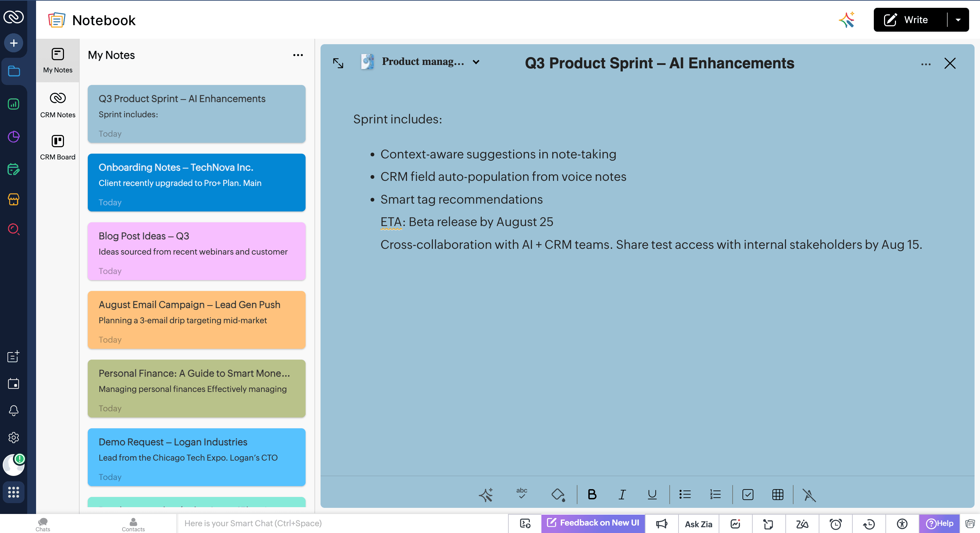This screenshot has width=980, height=533.
Task: Toggle underline formatting
Action: (x=652, y=494)
